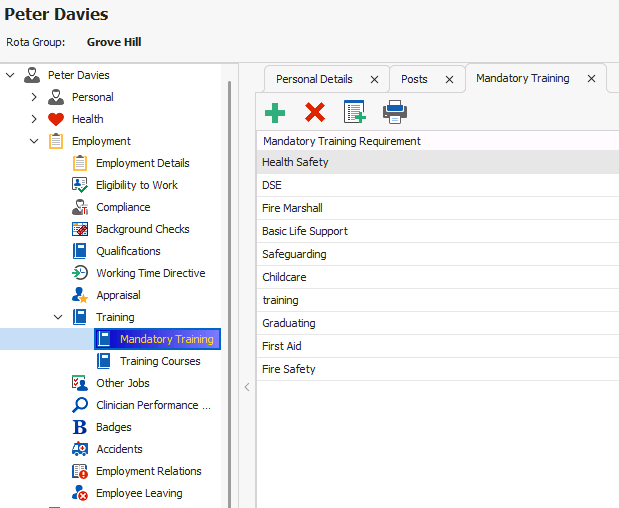This screenshot has height=508, width=619.
Task: Print the mandatory training list
Action: click(395, 112)
